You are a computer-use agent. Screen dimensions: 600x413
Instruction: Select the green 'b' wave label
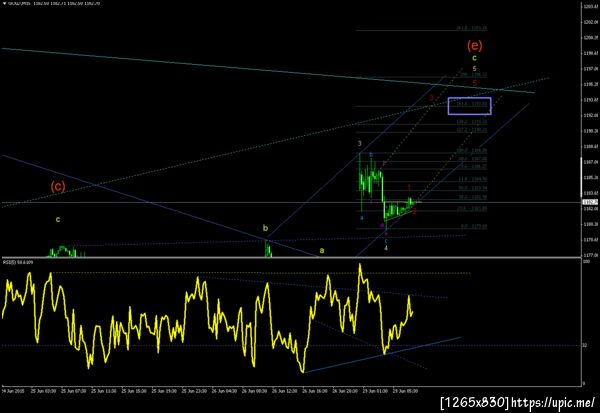[x=266, y=228]
